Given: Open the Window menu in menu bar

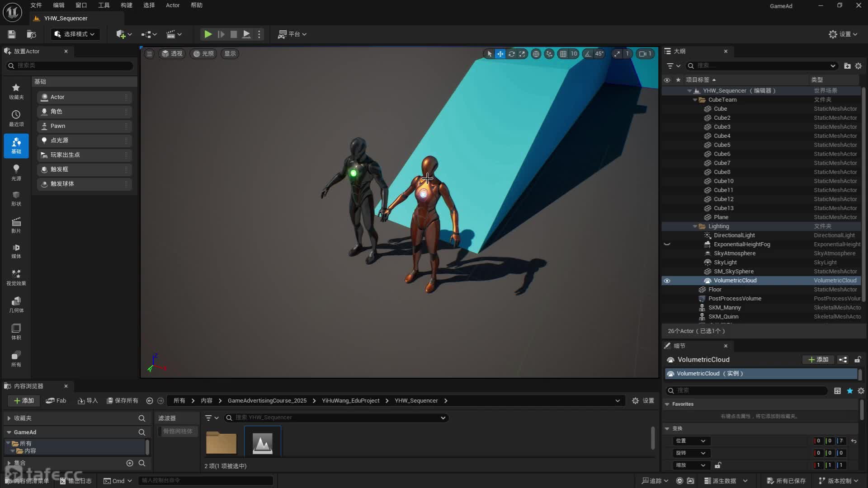Looking at the screenshot, I should point(81,5).
